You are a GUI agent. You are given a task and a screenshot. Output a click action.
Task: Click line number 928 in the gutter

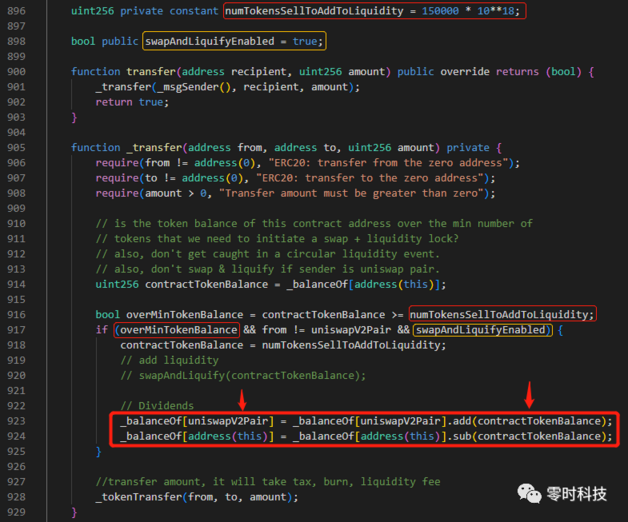pos(16,497)
